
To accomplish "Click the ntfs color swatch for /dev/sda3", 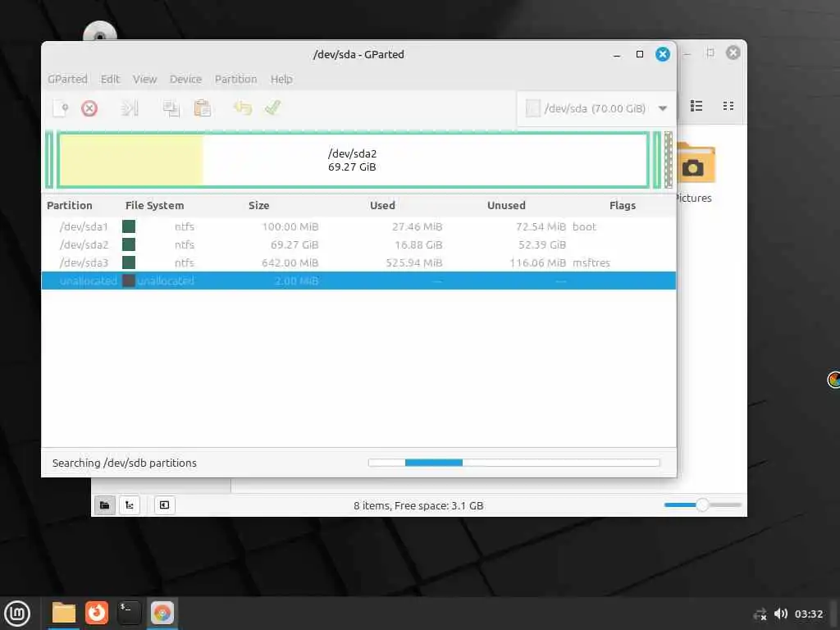I will [129, 262].
